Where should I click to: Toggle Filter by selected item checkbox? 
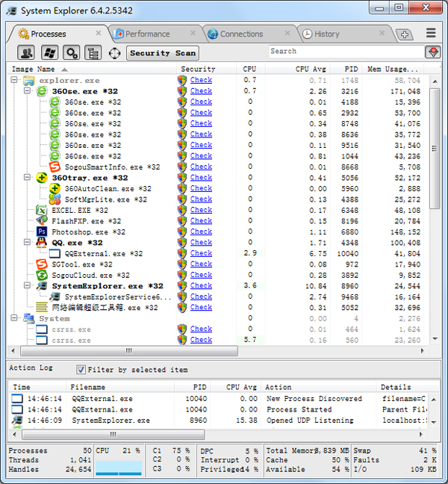click(x=81, y=370)
